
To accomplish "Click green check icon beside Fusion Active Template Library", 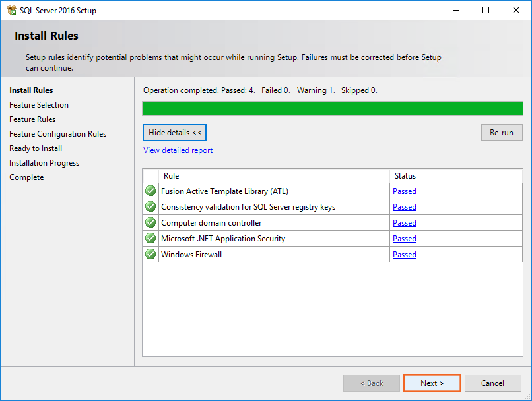I will coord(150,191).
